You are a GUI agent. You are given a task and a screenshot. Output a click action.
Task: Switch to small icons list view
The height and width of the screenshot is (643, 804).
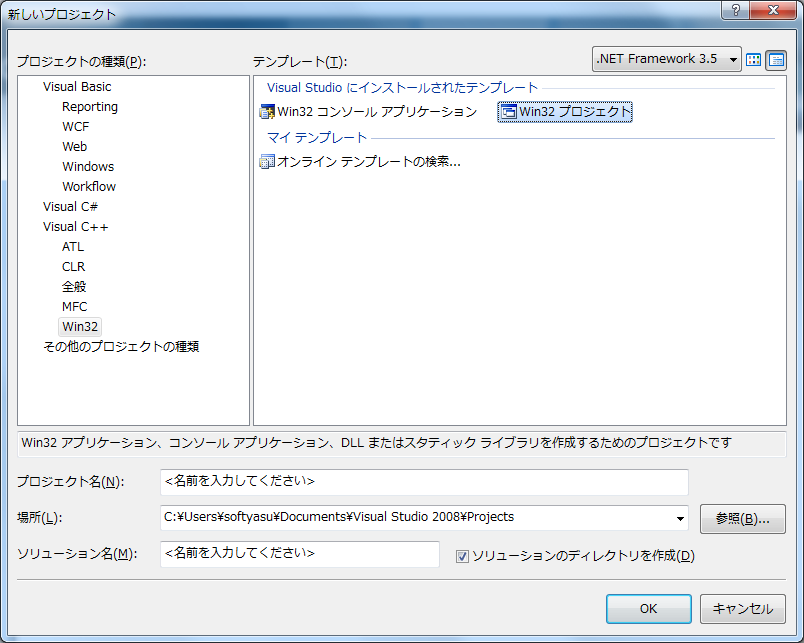pyautogui.click(x=775, y=60)
